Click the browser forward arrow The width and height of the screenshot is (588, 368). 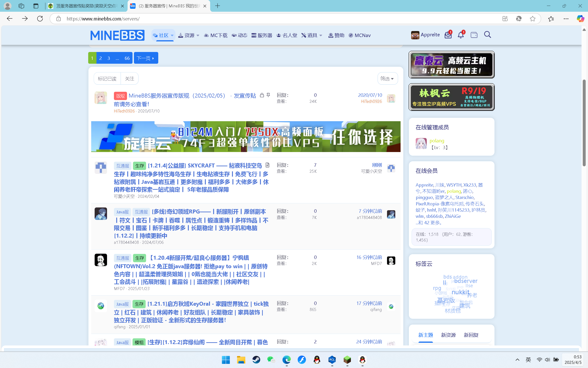click(x=25, y=18)
